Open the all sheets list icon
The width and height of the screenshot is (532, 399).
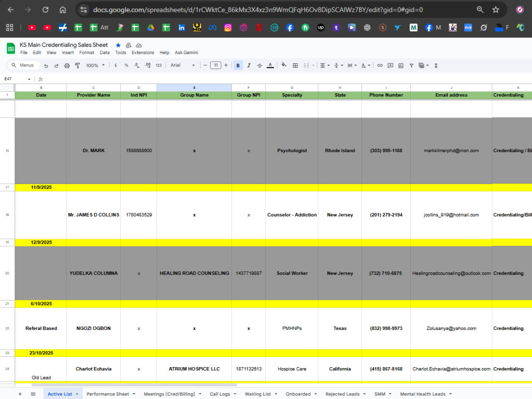(33, 394)
